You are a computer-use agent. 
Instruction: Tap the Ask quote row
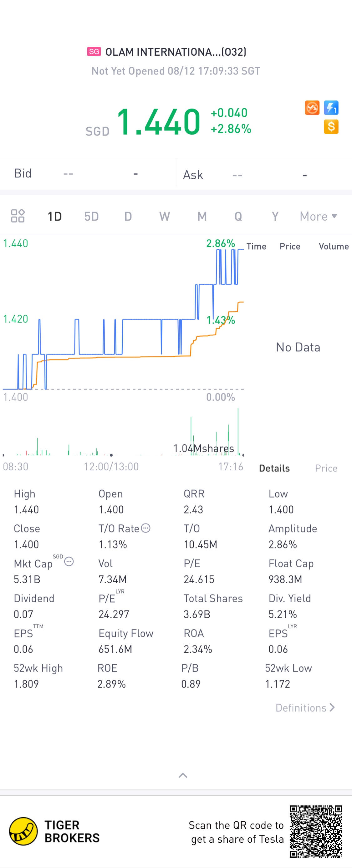(x=264, y=175)
